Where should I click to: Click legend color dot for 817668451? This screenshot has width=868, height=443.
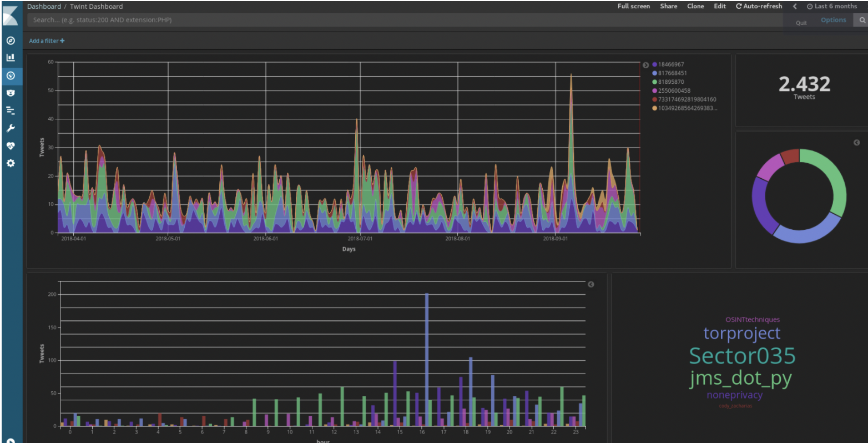click(x=655, y=73)
